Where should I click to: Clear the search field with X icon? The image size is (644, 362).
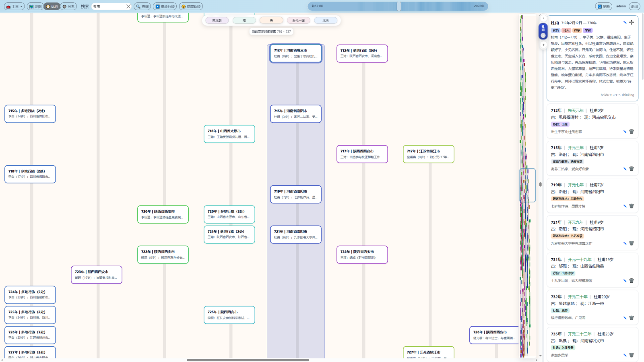128,6
